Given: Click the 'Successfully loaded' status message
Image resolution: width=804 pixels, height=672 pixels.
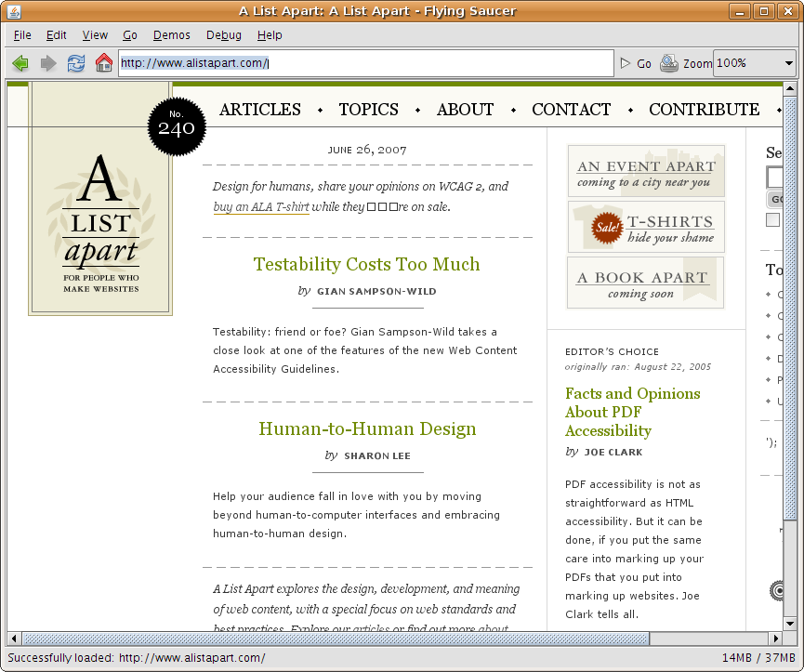Looking at the screenshot, I should pos(137,658).
